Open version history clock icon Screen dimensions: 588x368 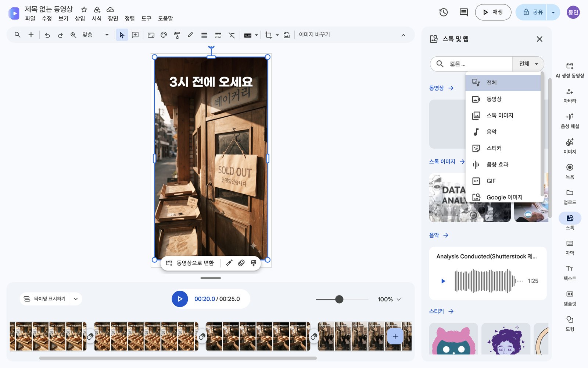[x=444, y=12]
